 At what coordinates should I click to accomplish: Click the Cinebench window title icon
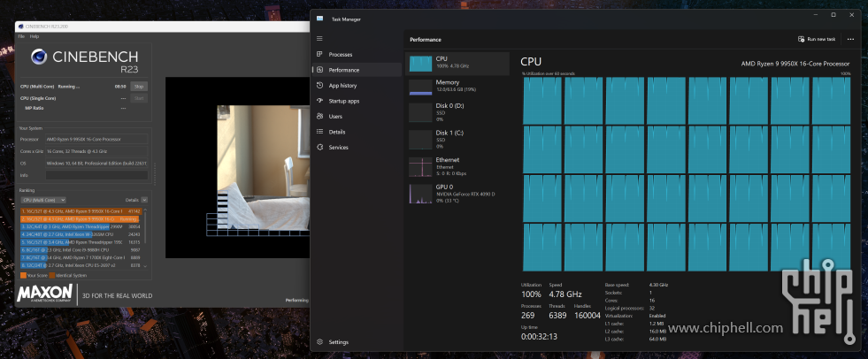click(x=20, y=26)
